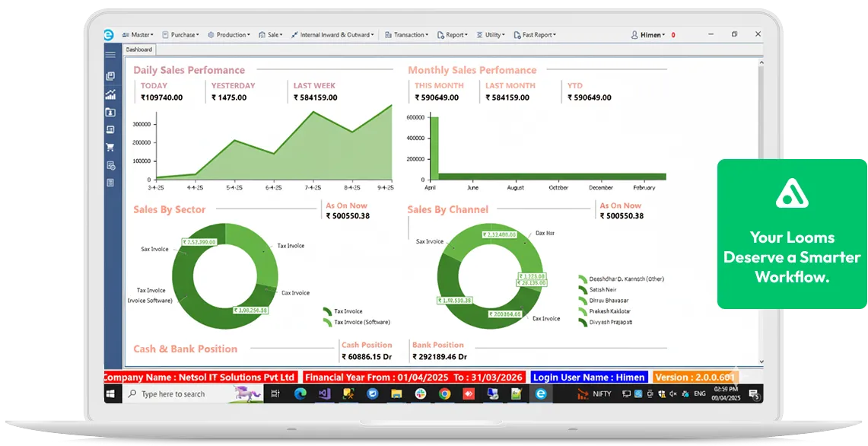Image resolution: width=868 pixels, height=446 pixels.
Task: Click the red notification count next to Himen
Action: (x=673, y=35)
